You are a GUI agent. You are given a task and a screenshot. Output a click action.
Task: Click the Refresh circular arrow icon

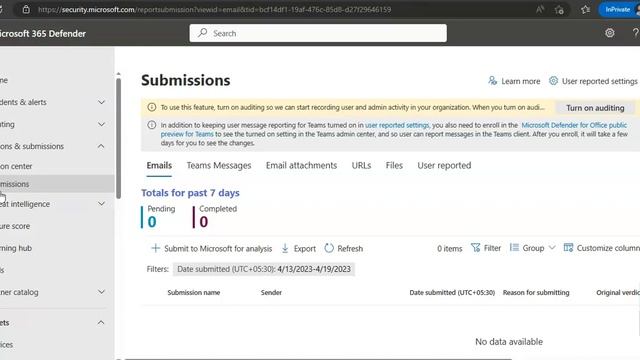pyautogui.click(x=329, y=248)
